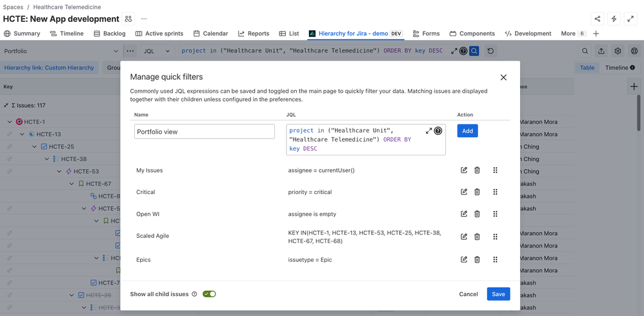Viewport: 644px width, 316px height.
Task: Collapse all issues via the Σ Issues arrows
Action: (x=6, y=106)
